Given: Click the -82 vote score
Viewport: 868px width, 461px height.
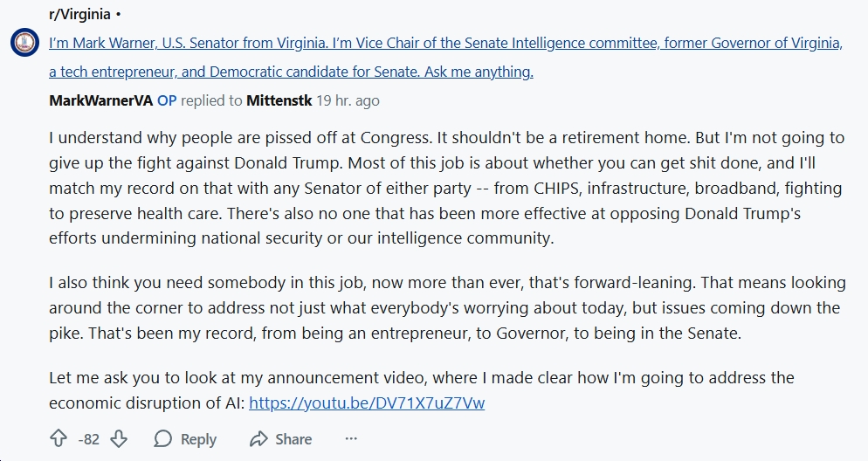Looking at the screenshot, I should 88,439.
